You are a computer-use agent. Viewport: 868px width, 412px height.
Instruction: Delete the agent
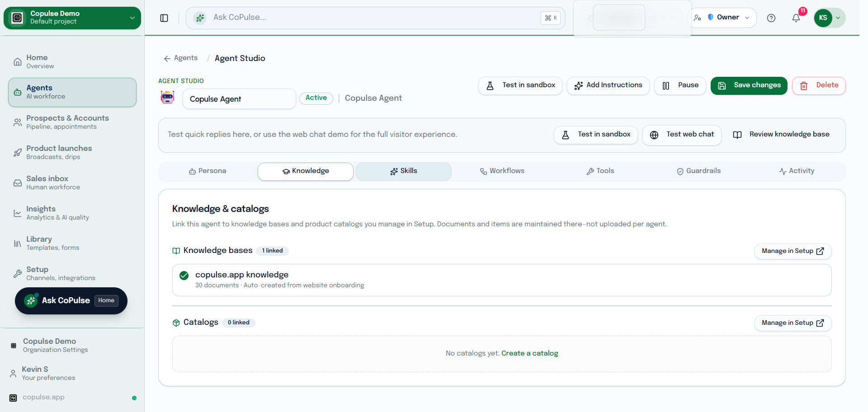pos(819,85)
